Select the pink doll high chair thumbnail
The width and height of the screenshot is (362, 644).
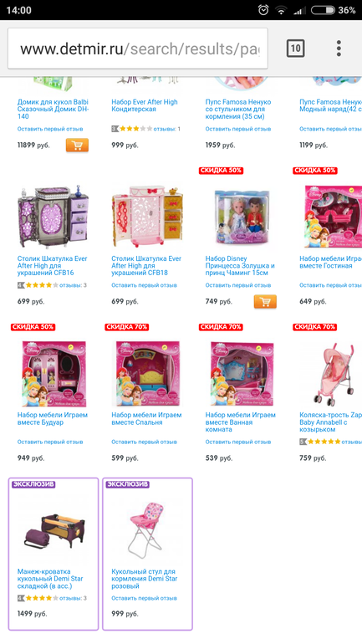coord(147,529)
